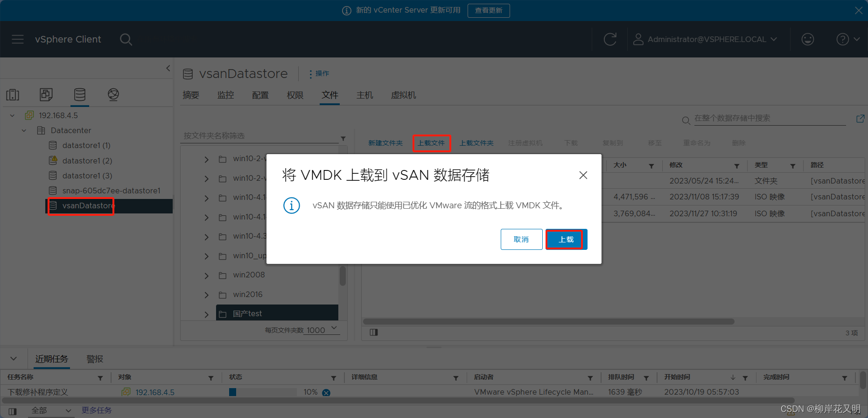Expand the win10_up folder
Image resolution: width=868 pixels, height=418 pixels.
click(x=207, y=256)
